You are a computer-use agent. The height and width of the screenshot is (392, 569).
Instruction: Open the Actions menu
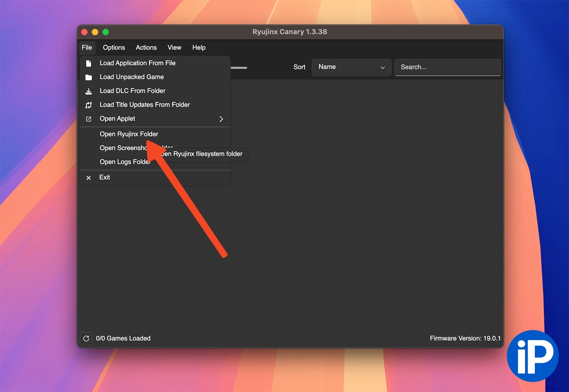coord(146,47)
